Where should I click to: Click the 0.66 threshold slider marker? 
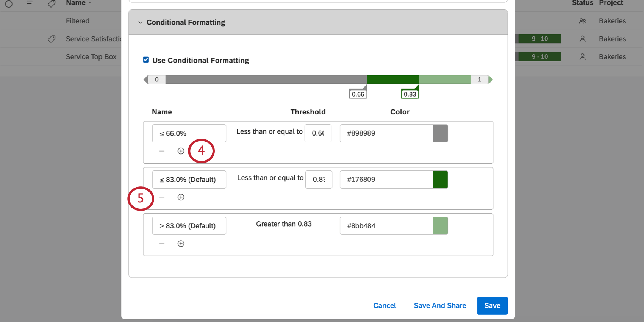click(358, 94)
